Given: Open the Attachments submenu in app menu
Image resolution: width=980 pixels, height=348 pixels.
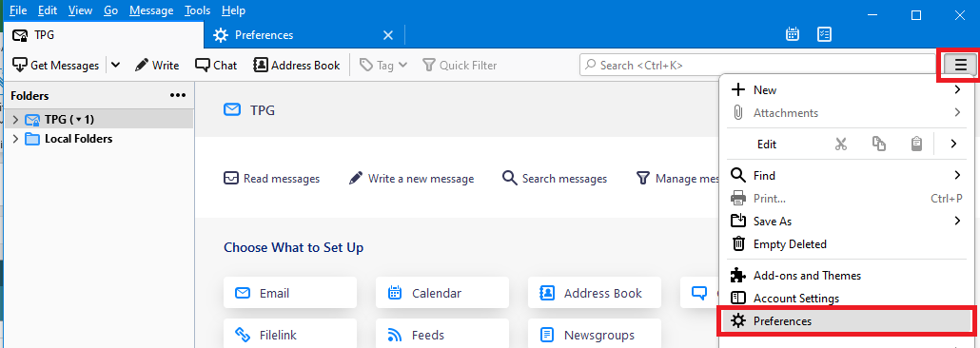Looking at the screenshot, I should pos(847,113).
